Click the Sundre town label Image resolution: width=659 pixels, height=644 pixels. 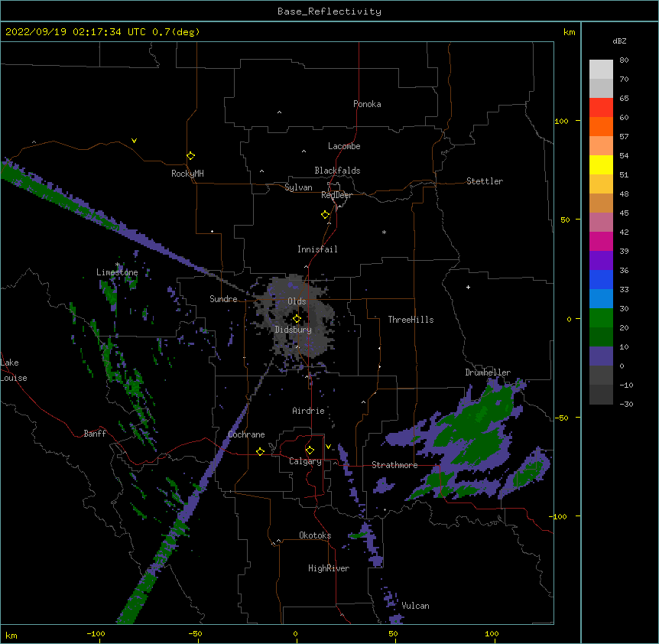(223, 299)
